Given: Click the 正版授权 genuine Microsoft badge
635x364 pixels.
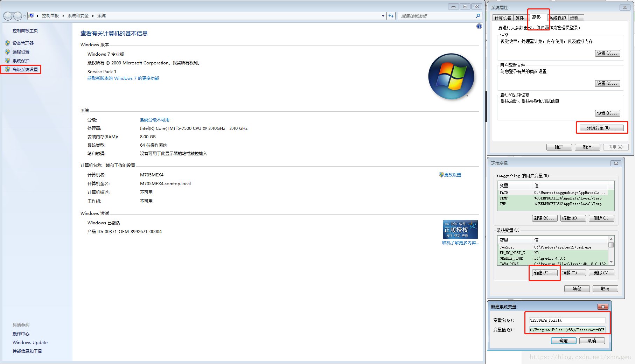Looking at the screenshot, I should (x=460, y=229).
